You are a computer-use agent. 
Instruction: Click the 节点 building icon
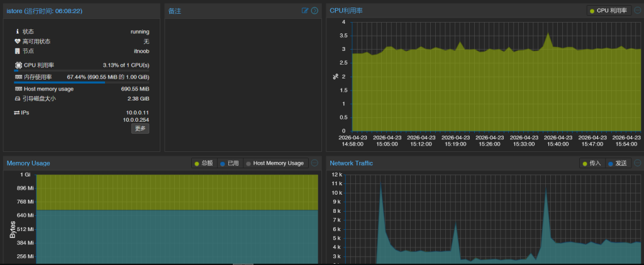point(17,51)
